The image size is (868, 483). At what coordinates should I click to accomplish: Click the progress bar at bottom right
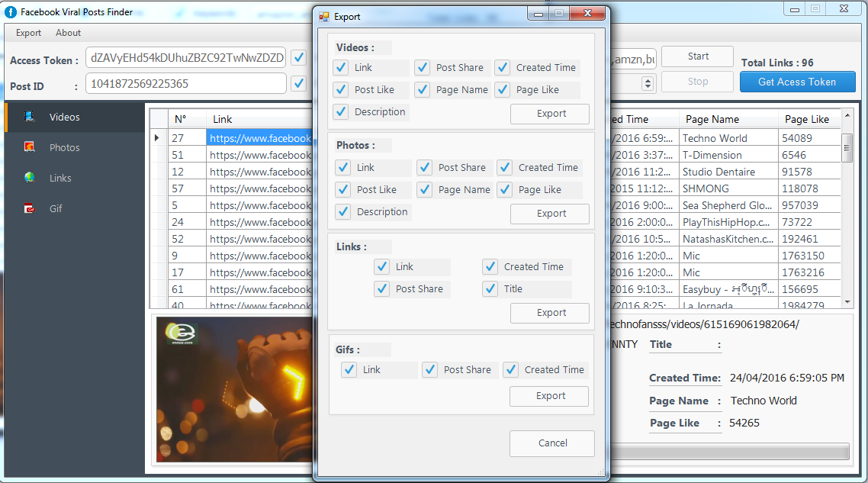click(730, 451)
